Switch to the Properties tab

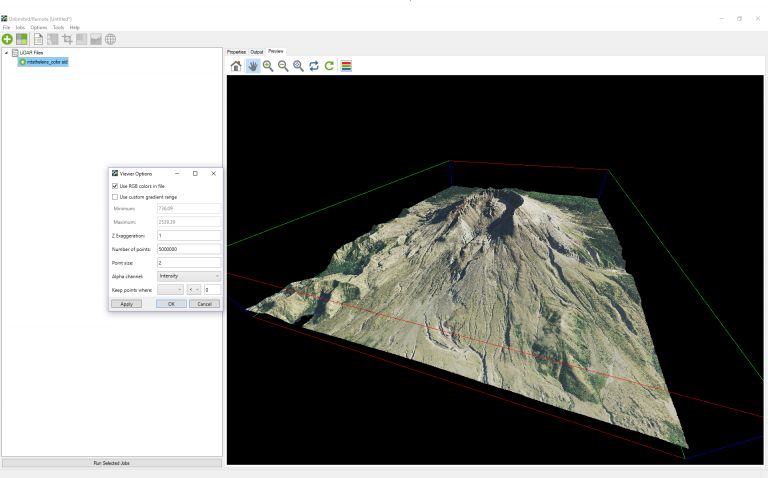[x=236, y=51]
